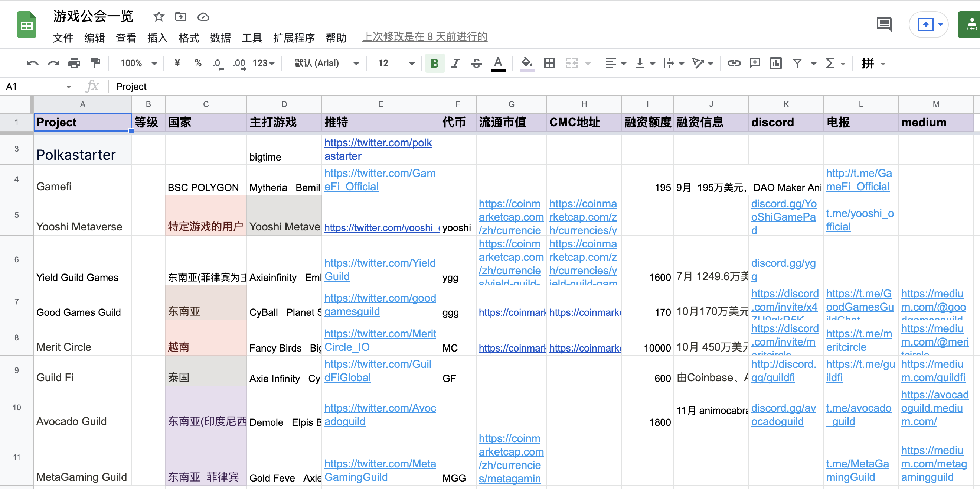Print the spreadsheet via printer icon
This screenshot has width=980, height=489.
(x=74, y=63)
